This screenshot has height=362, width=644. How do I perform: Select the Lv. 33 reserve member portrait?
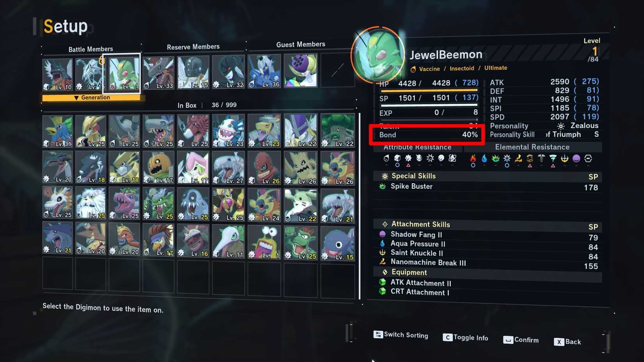pos(158,73)
